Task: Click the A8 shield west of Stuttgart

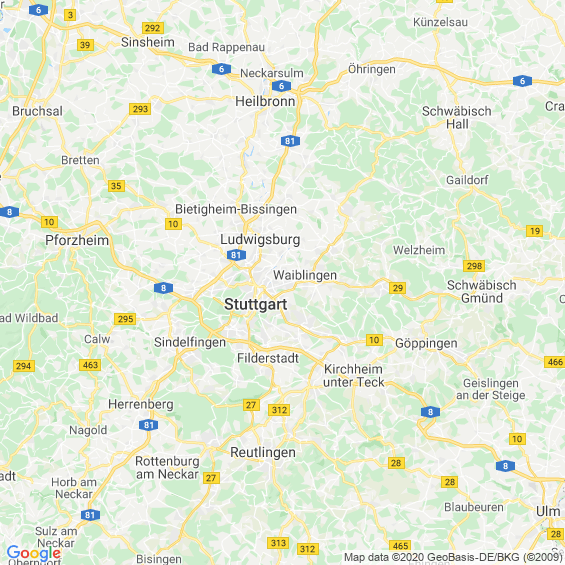Action: pyautogui.click(x=164, y=288)
